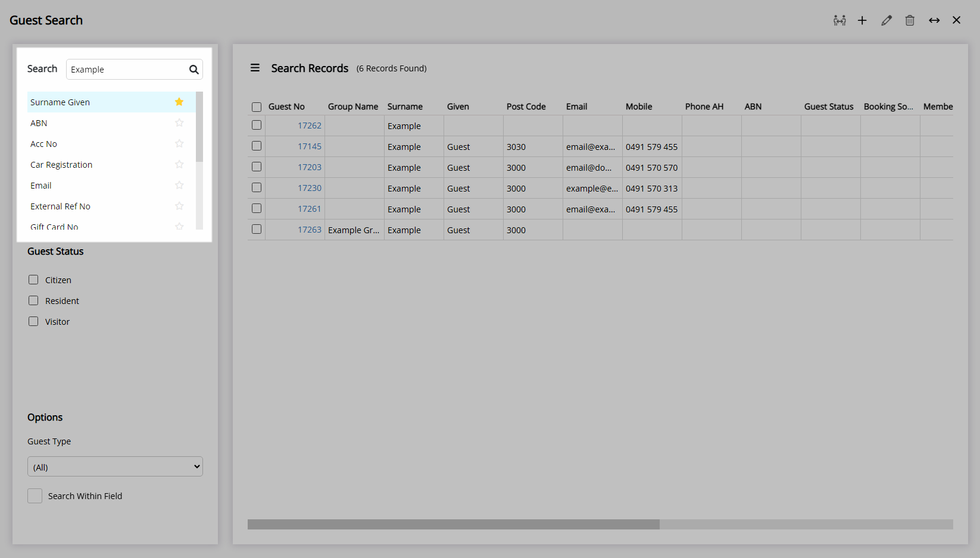Close the Guest Search window
The width and height of the screenshot is (980, 558).
[957, 20]
